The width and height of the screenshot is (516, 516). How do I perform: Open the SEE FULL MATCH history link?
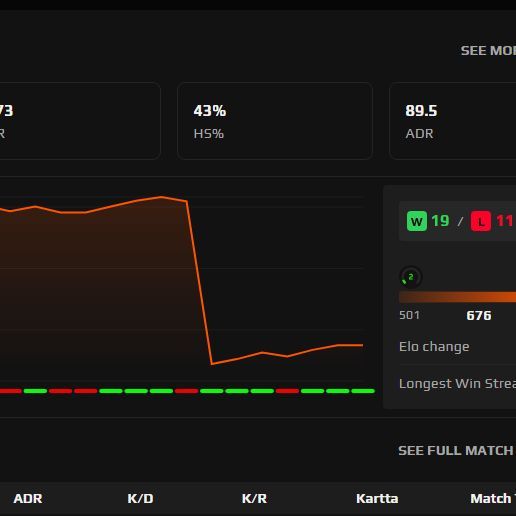pos(457,451)
